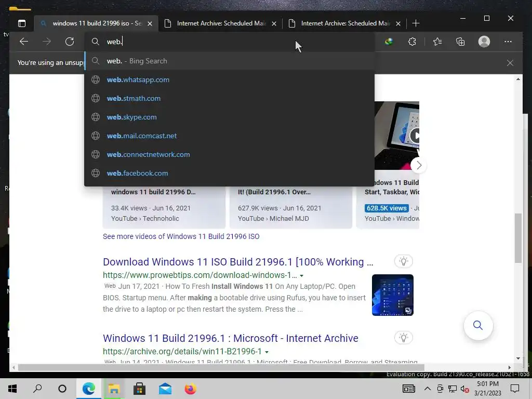Open Settings and more ellipsis menu
532x399 pixels.
[x=508, y=42]
